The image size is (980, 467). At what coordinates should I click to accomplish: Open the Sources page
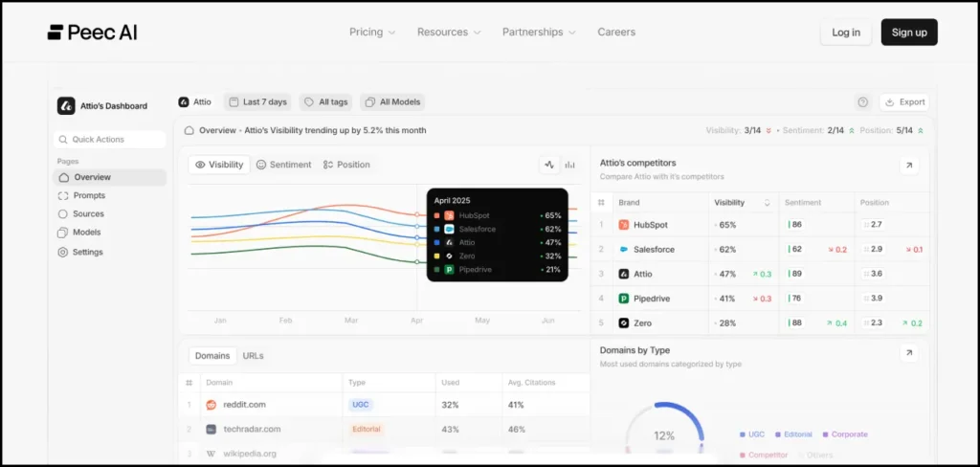click(x=81, y=213)
